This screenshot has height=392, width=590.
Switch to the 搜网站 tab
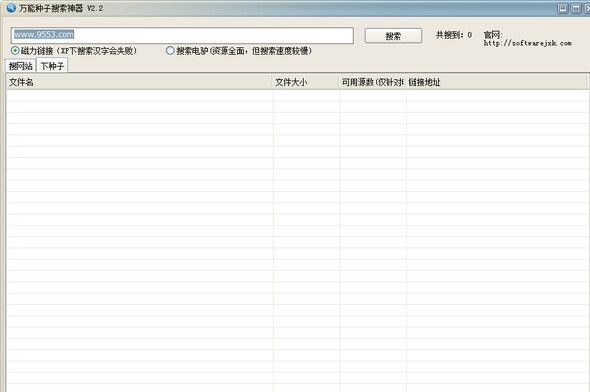pyautogui.click(x=20, y=66)
